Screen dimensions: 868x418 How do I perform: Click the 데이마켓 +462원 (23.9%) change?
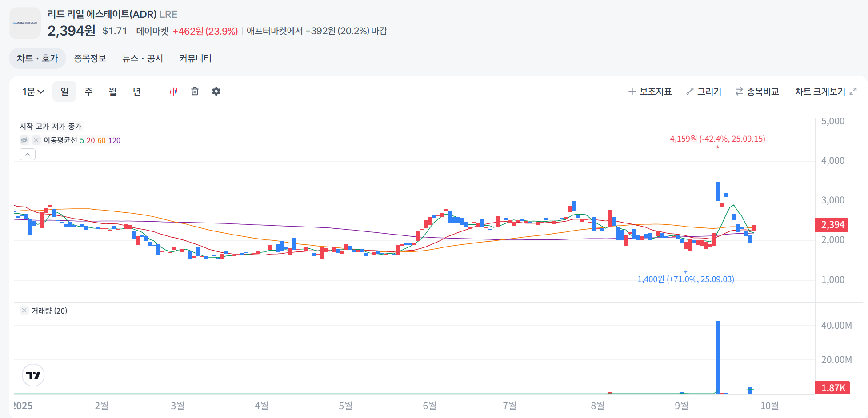point(187,31)
